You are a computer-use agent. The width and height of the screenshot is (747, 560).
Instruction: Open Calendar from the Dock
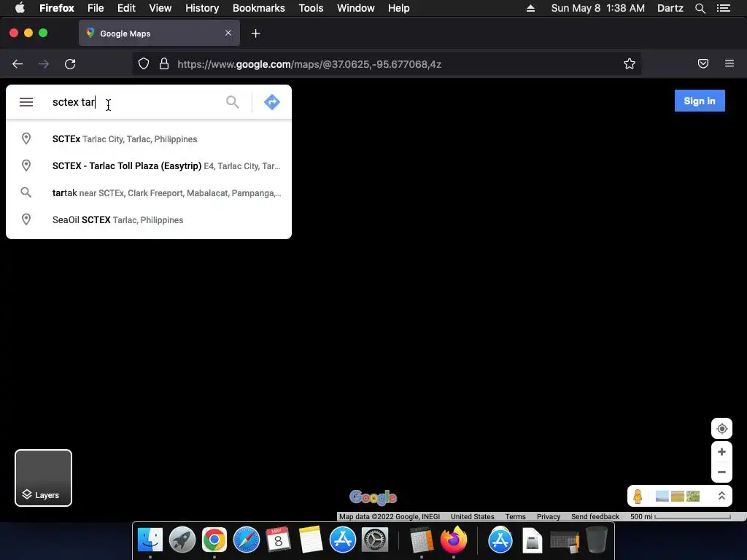(x=278, y=540)
